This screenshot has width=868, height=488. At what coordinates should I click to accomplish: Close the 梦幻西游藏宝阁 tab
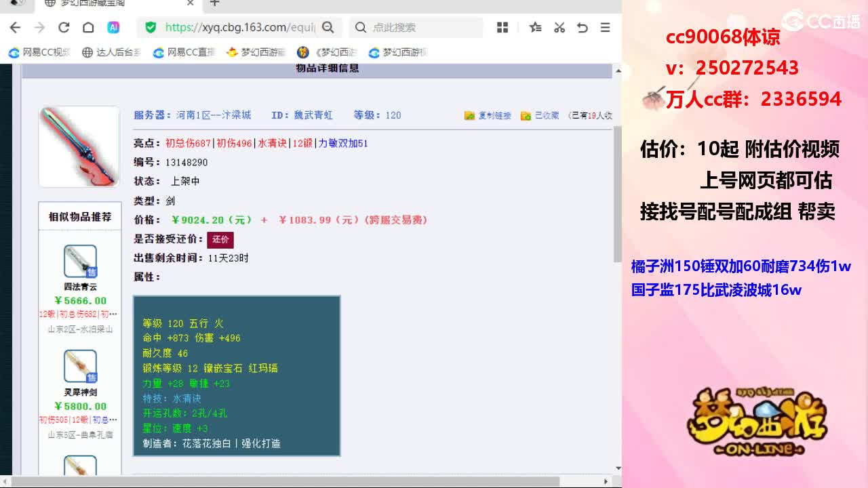(x=191, y=3)
